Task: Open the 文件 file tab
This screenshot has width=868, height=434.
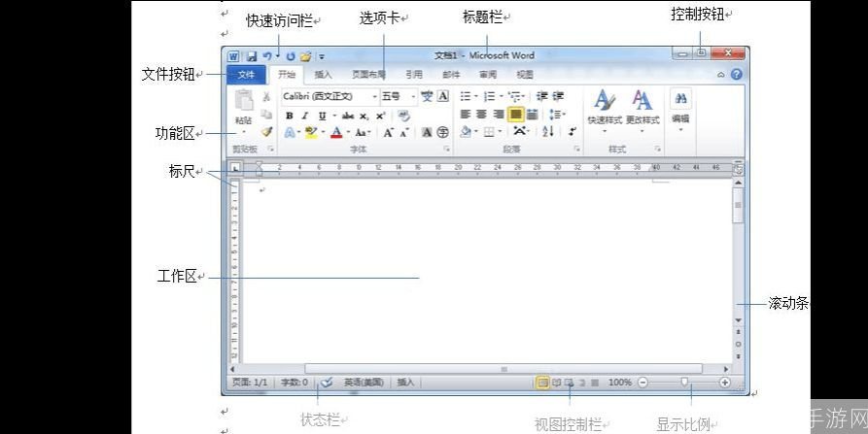Action: pyautogui.click(x=246, y=74)
